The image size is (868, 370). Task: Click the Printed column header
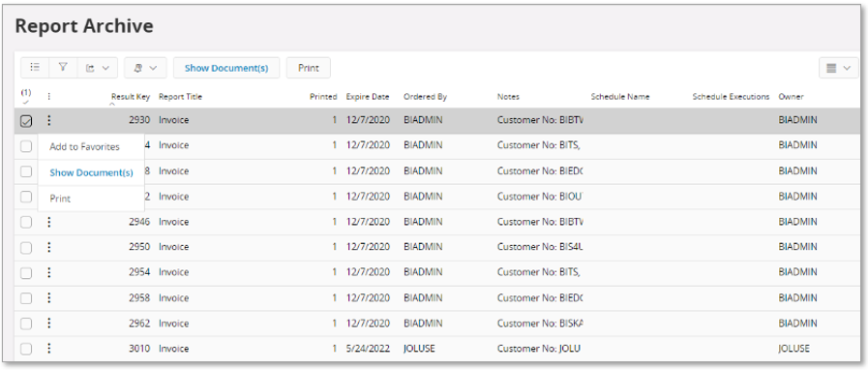tap(323, 97)
